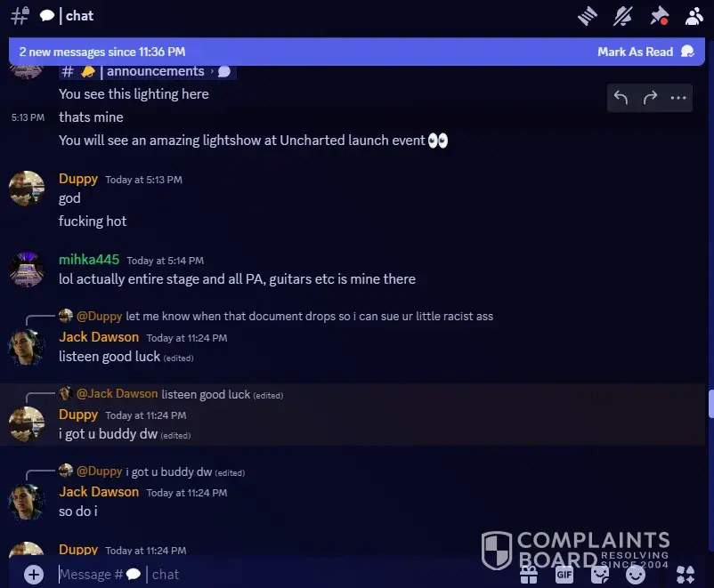The width and height of the screenshot is (714, 588).
Task: Click mihka445's avatar thumbnail
Action: point(27,270)
